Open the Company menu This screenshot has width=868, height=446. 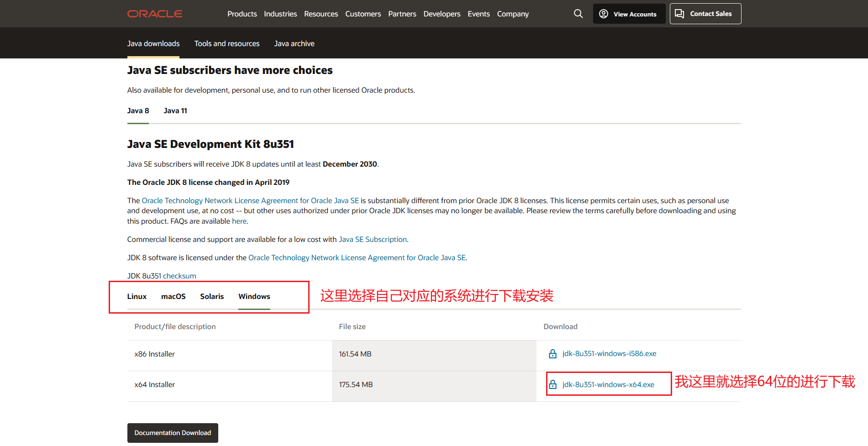[513, 14]
